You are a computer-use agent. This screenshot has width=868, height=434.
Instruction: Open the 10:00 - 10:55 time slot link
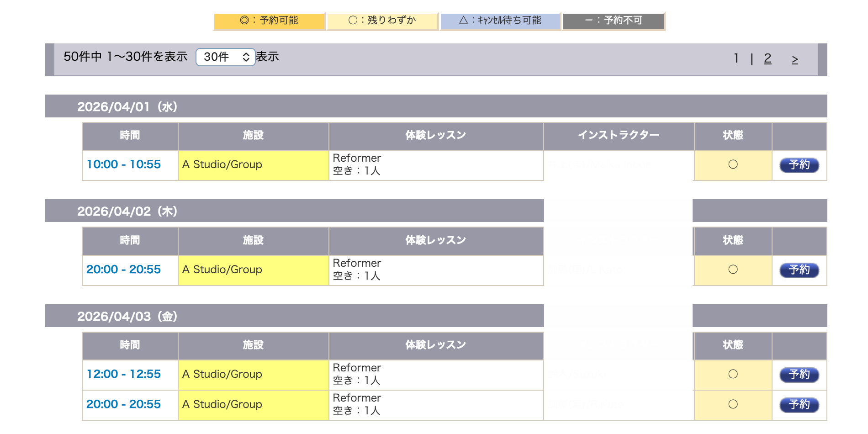coord(123,165)
